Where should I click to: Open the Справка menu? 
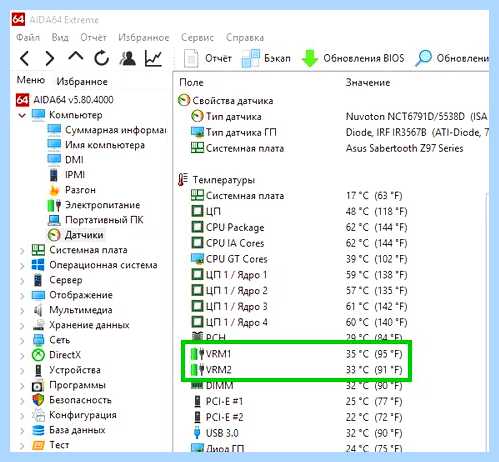click(245, 37)
